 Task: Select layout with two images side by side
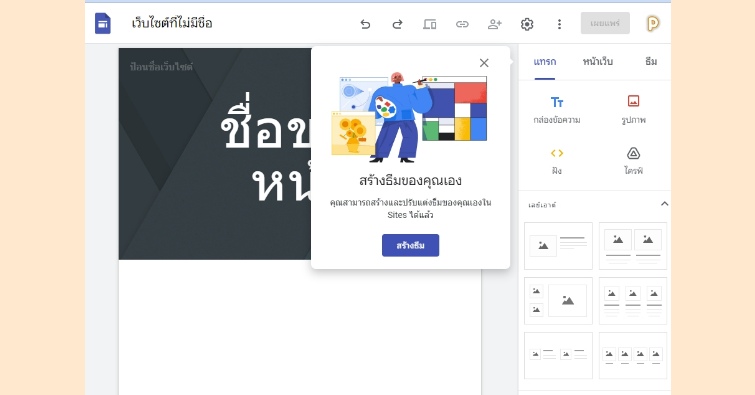633,246
